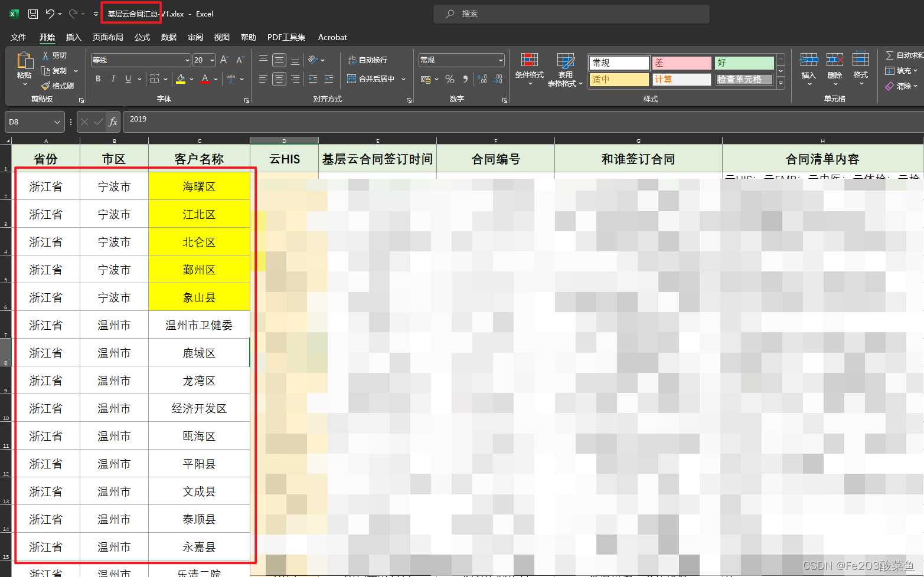The image size is (924, 577).
Task: Click the formula bar showing 2019
Action: coord(523,122)
